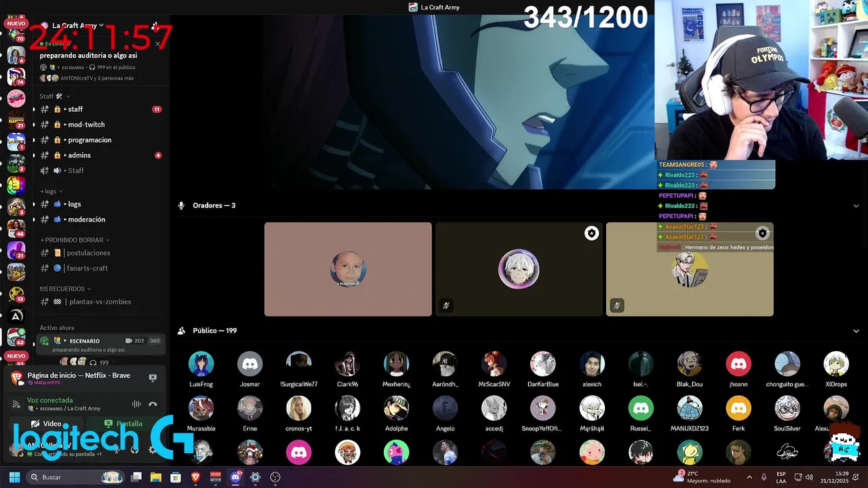This screenshot has height=488, width=868.
Task: Open the plantas-vs-zombies channel
Action: pos(100,302)
